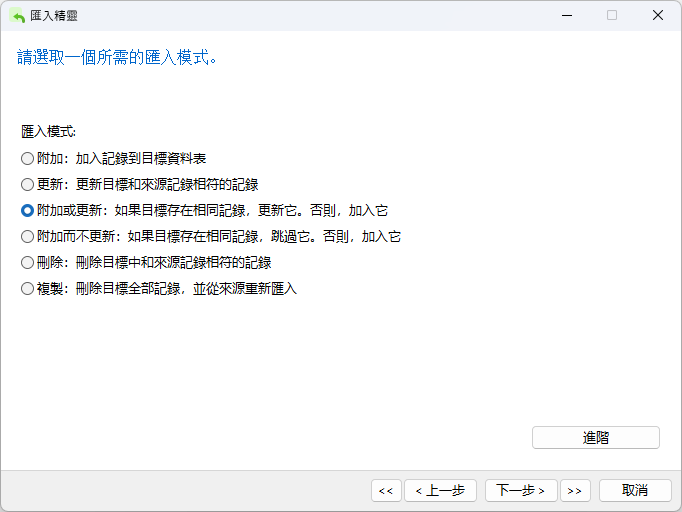Choose the 更新 import mode option

coord(27,184)
